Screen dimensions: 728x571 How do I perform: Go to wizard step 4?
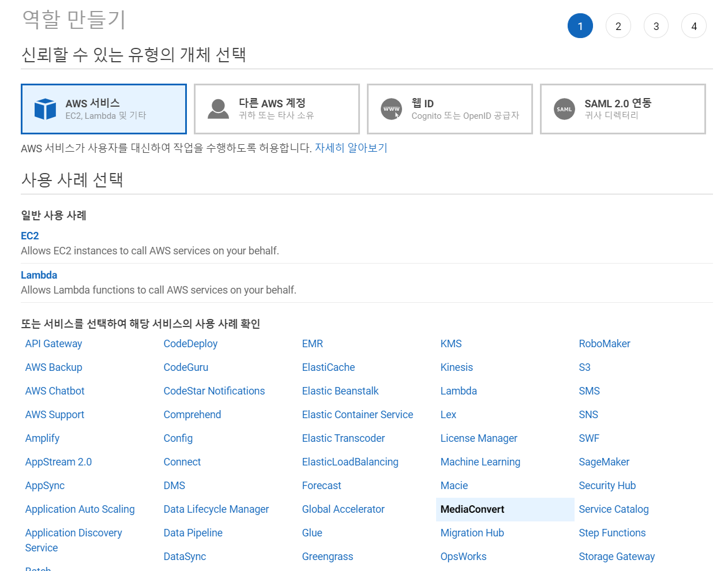694,26
